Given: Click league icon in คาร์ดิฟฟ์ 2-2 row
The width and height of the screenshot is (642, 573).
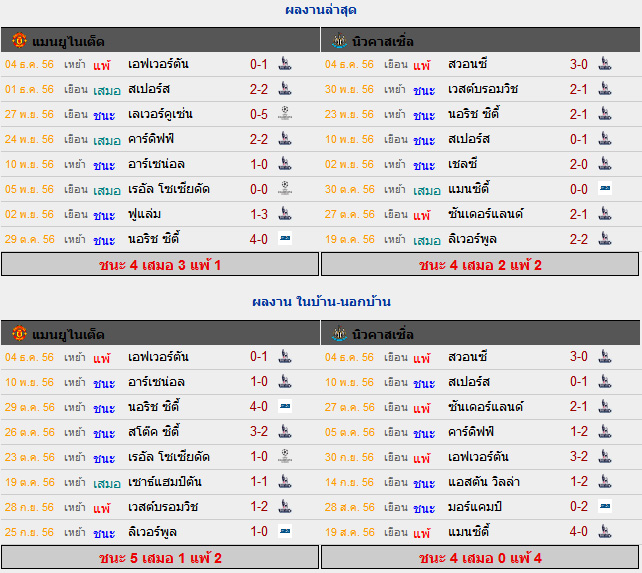Looking at the screenshot, I should click(x=285, y=138).
